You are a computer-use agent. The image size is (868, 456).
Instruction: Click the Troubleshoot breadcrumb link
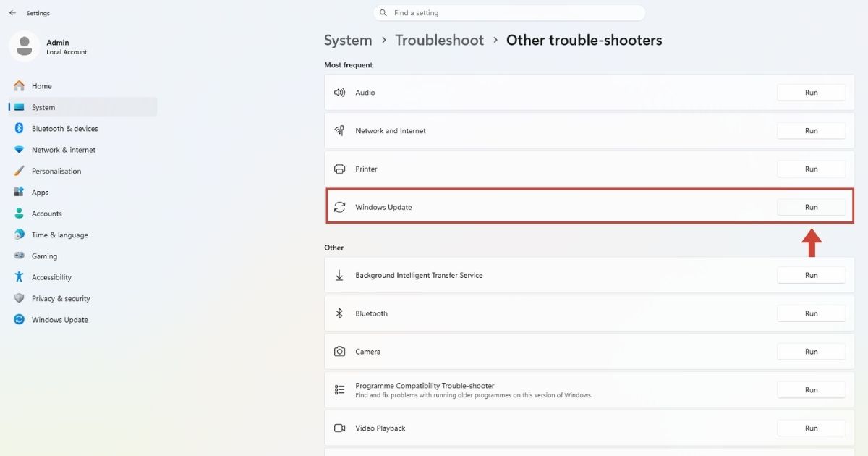[439, 41]
